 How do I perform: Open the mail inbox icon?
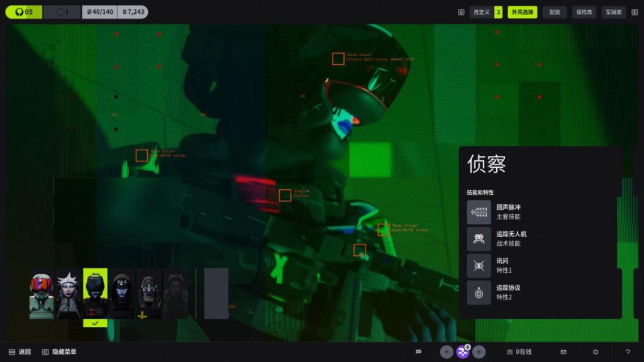(563, 352)
